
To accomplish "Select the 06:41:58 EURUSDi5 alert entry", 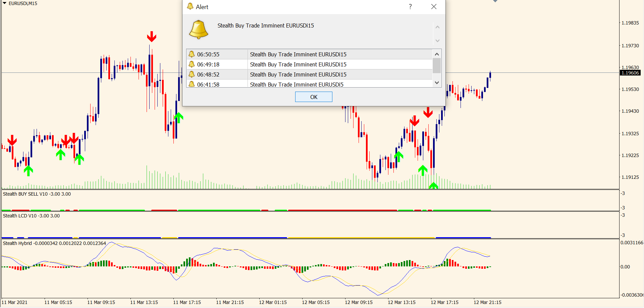I will pos(297,84).
